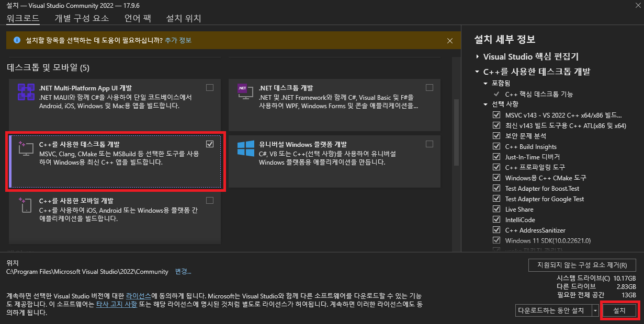Image resolution: width=644 pixels, height=324 pixels.
Task: Collapse C++를 사용한 데스크톱 개발 details
Action: (478, 72)
